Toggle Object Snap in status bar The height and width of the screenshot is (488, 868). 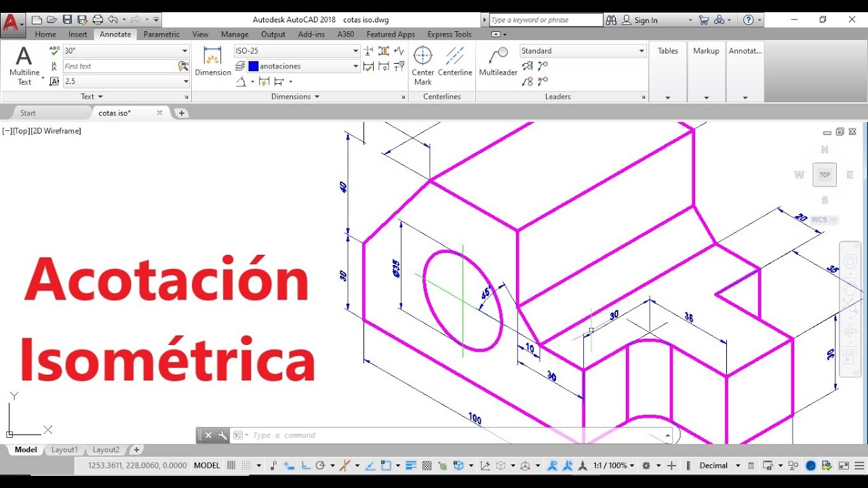pos(386,466)
